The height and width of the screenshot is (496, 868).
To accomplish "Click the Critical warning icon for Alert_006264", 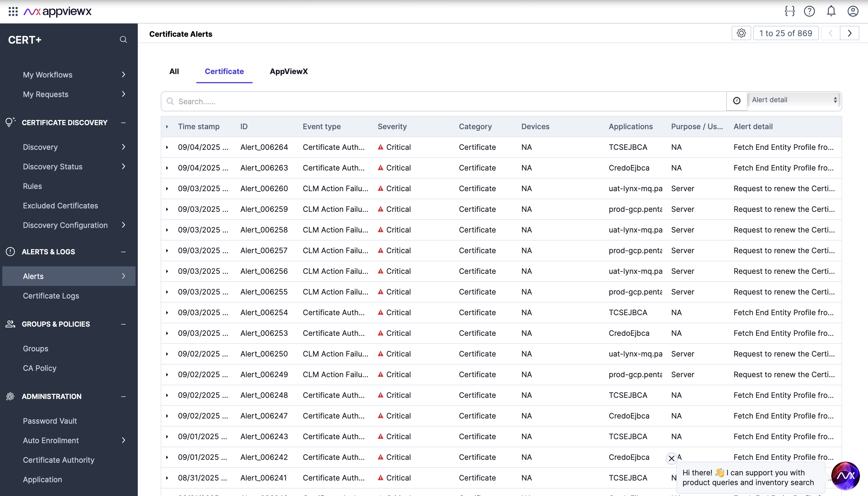I will coord(381,147).
